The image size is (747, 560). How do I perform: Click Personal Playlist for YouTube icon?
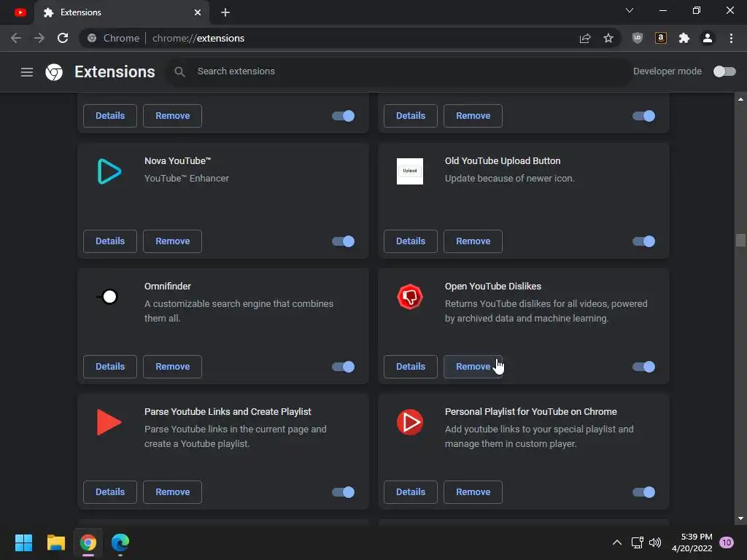[410, 422]
